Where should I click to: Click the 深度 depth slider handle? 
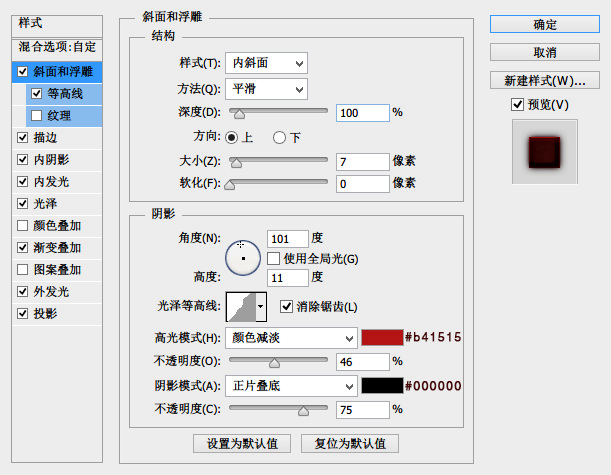[x=239, y=114]
